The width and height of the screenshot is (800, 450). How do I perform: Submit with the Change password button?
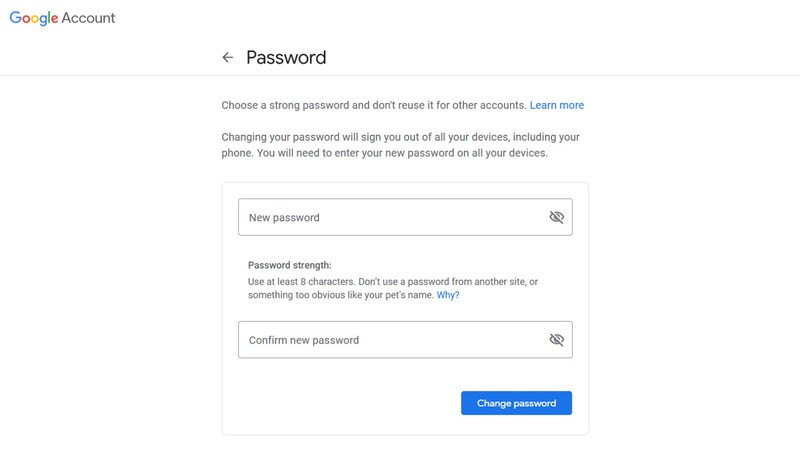516,403
